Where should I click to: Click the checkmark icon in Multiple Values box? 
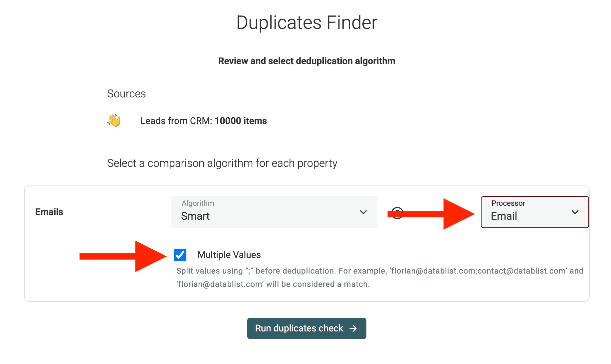point(181,255)
